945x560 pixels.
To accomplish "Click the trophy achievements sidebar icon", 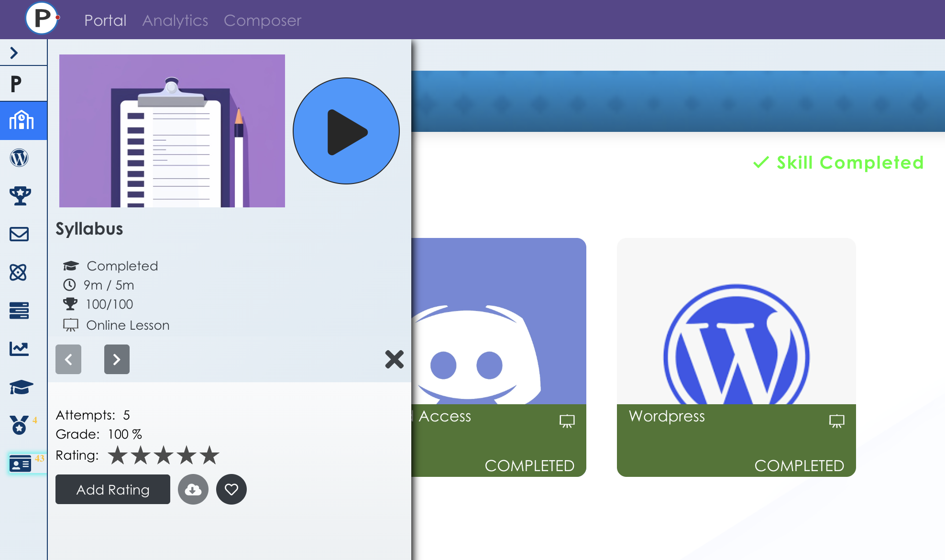I will pos(20,196).
